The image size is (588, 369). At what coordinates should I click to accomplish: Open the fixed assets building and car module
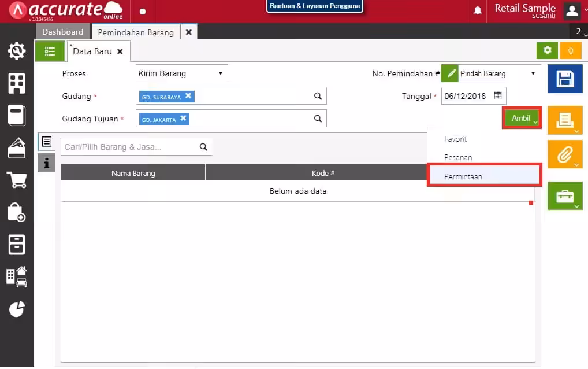(x=17, y=277)
